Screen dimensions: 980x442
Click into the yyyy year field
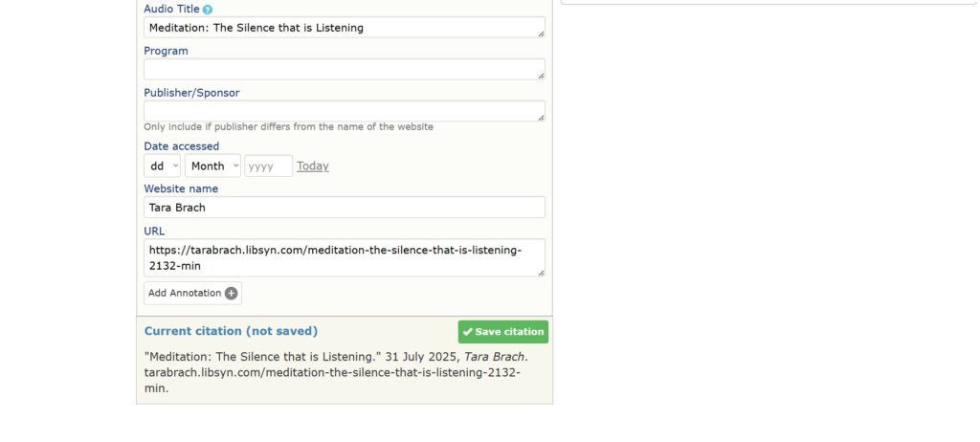[269, 166]
